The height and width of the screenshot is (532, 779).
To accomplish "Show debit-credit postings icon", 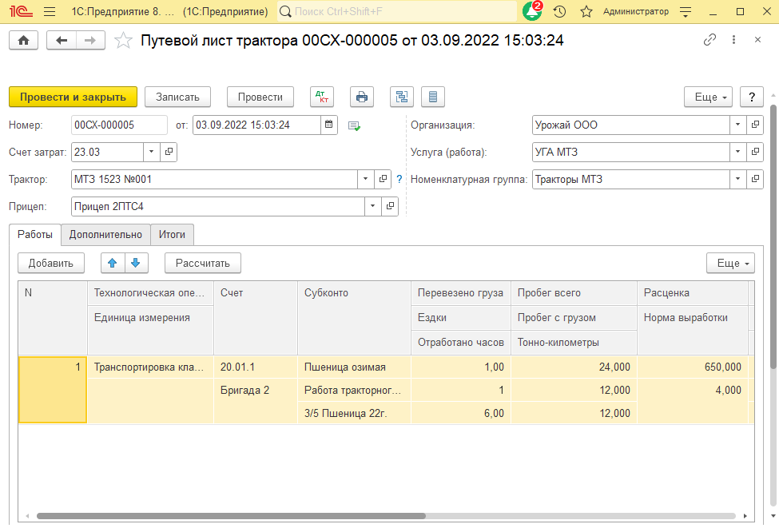I will (322, 97).
